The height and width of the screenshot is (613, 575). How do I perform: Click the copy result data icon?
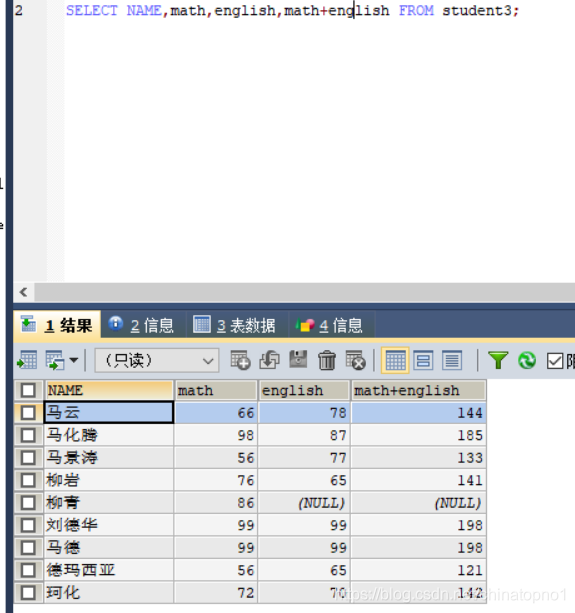tap(54, 360)
